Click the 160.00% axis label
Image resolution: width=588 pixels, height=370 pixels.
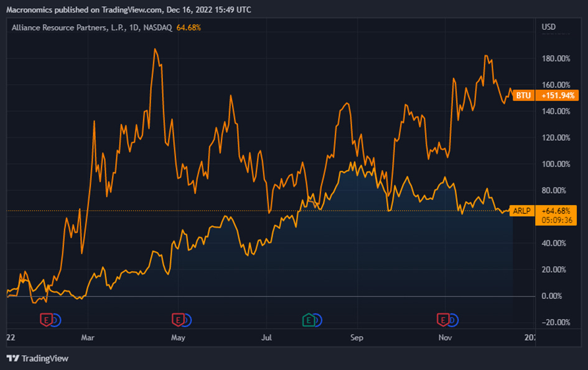pos(556,85)
